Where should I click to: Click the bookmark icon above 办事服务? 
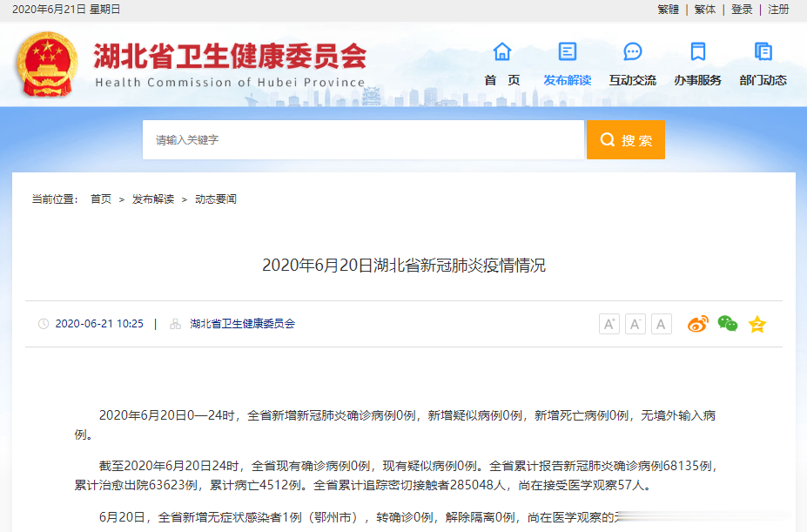[696, 51]
